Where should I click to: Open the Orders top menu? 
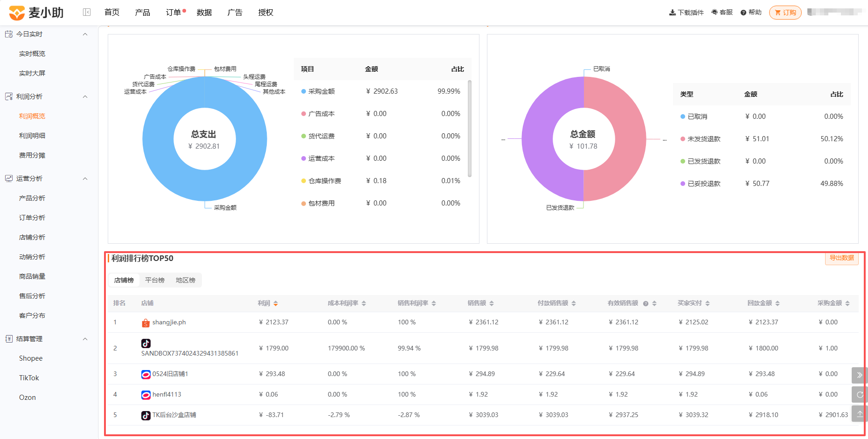pyautogui.click(x=174, y=13)
